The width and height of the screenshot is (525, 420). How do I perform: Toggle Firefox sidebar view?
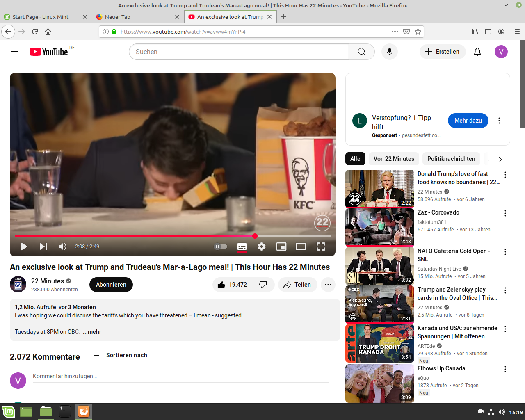(488, 32)
